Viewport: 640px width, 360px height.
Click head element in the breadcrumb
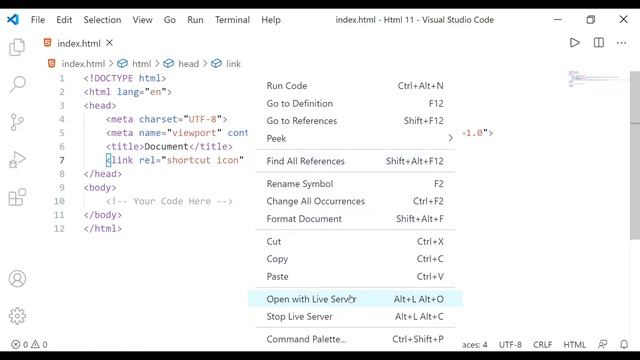click(x=189, y=64)
